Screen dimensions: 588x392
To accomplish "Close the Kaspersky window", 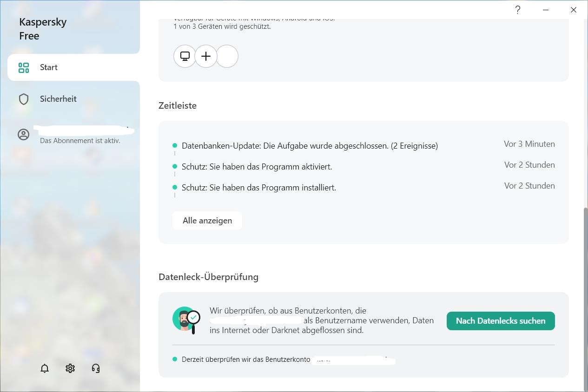I will pos(574,10).
